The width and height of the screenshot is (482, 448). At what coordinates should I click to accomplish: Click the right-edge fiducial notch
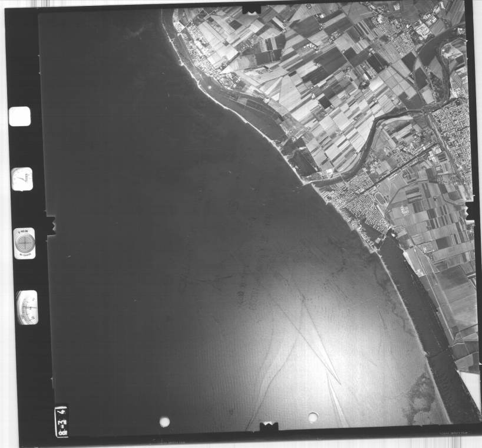coord(470,211)
